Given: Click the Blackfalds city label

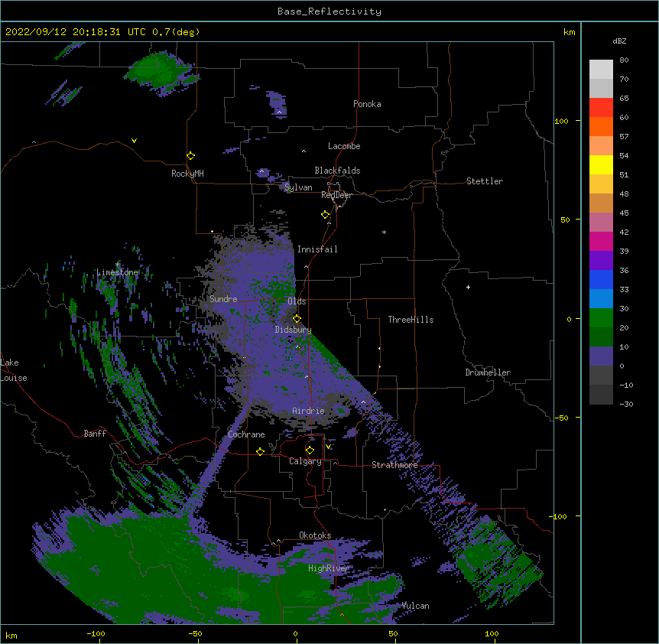Looking at the screenshot, I should point(337,171).
